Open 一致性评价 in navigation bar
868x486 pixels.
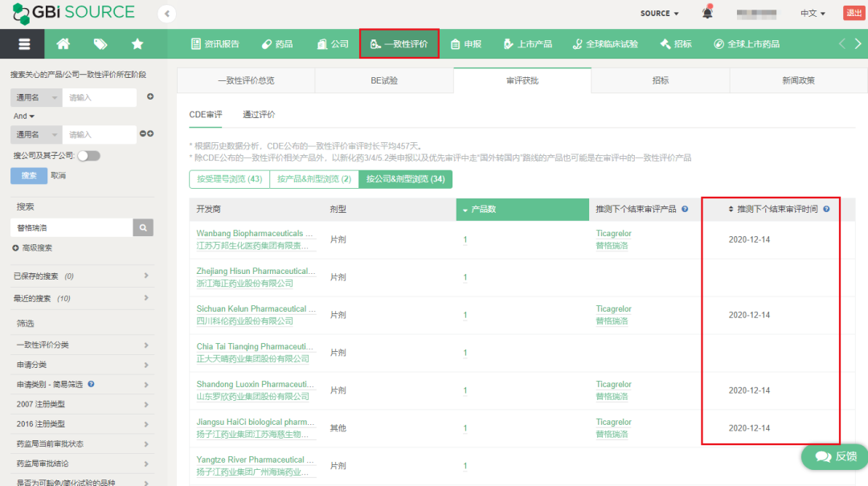[399, 44]
